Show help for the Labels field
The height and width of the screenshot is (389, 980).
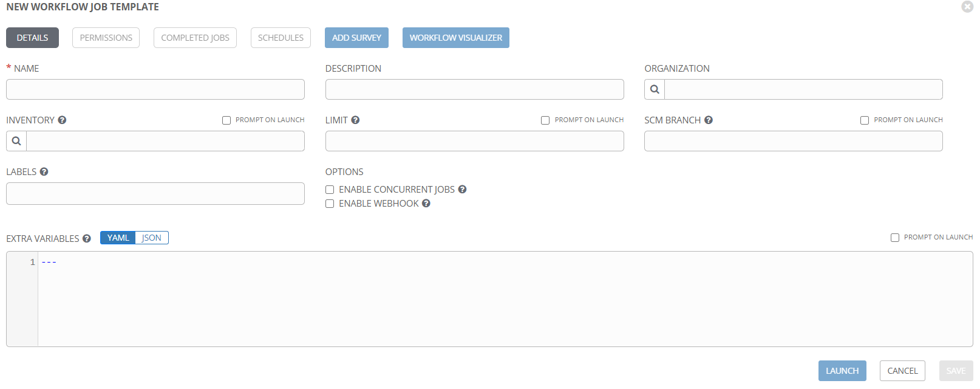tap(44, 172)
